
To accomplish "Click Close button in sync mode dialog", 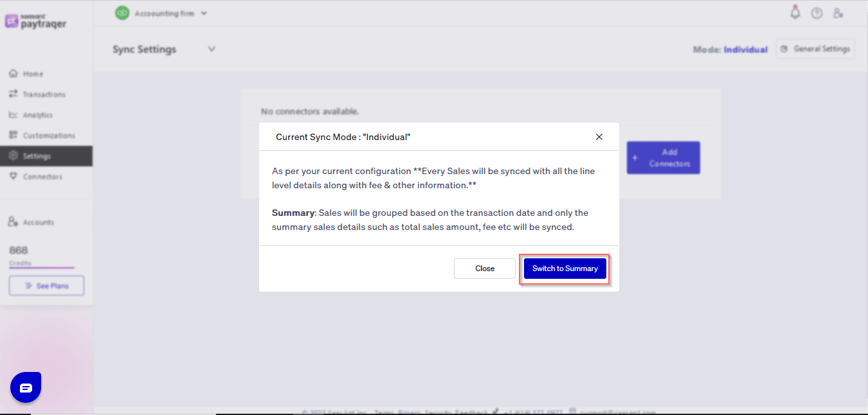I will click(485, 269).
